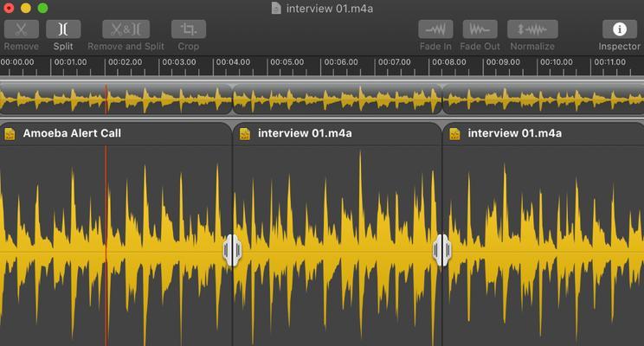
Task: Click the 00:10.00 ruler time mark
Action: tap(557, 62)
